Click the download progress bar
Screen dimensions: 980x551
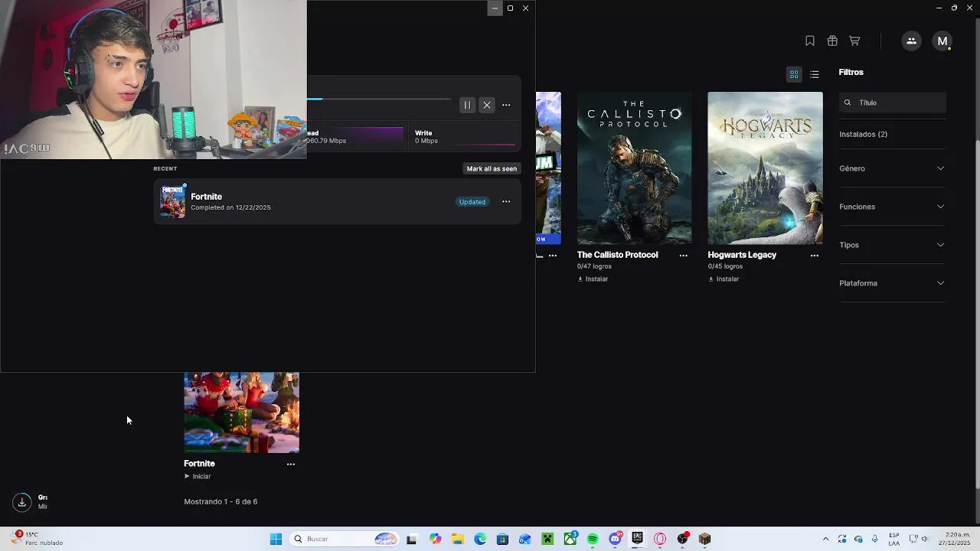click(x=379, y=99)
